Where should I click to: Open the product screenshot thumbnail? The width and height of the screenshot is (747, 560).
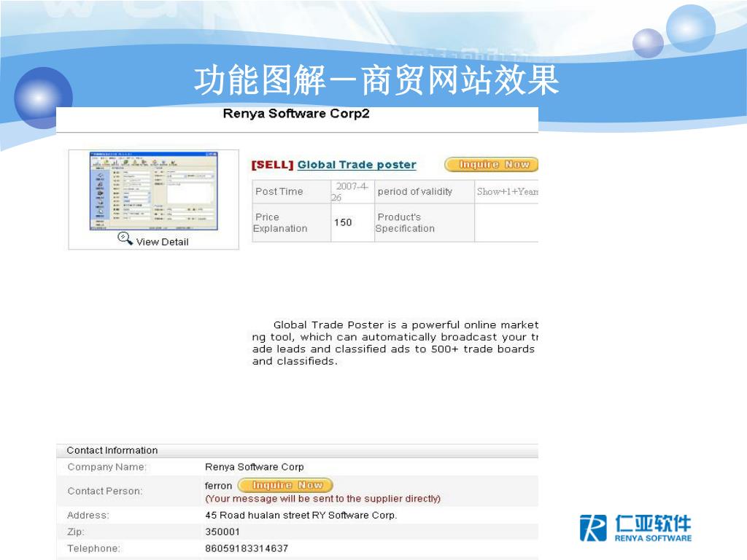point(154,191)
